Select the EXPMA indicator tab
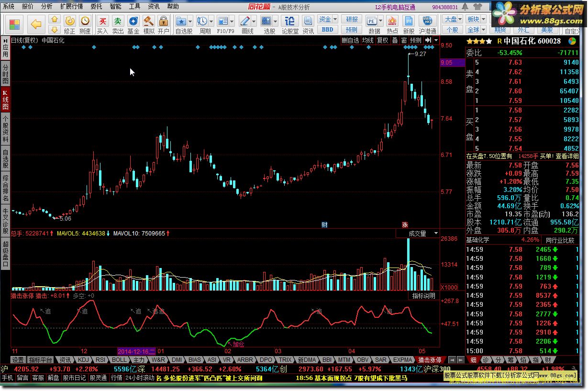 pos(402,360)
